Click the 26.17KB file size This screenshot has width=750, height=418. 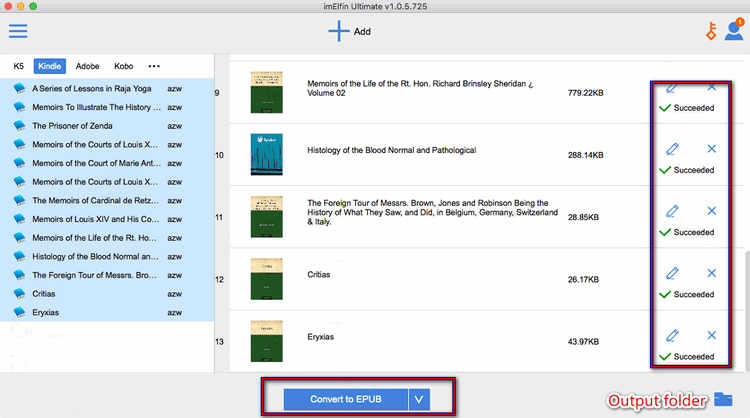583,279
